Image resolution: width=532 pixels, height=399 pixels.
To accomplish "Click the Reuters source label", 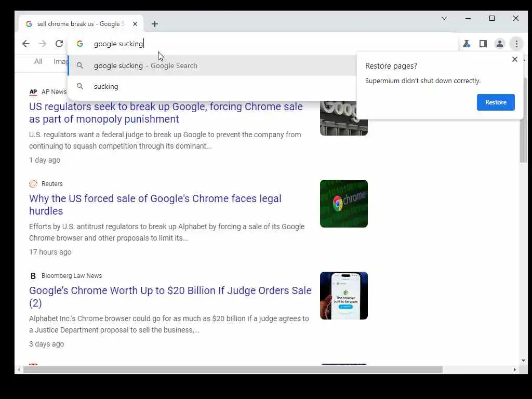I will pyautogui.click(x=52, y=184).
